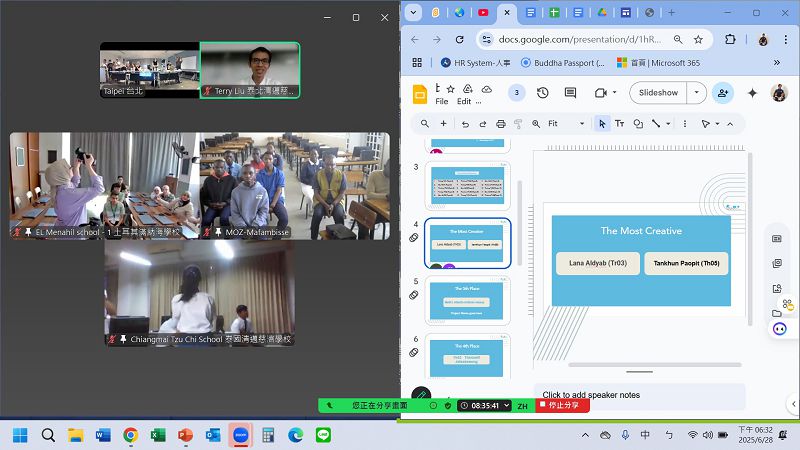Click the red stop sharing button
This screenshot has height=450, width=800.
[x=563, y=405]
